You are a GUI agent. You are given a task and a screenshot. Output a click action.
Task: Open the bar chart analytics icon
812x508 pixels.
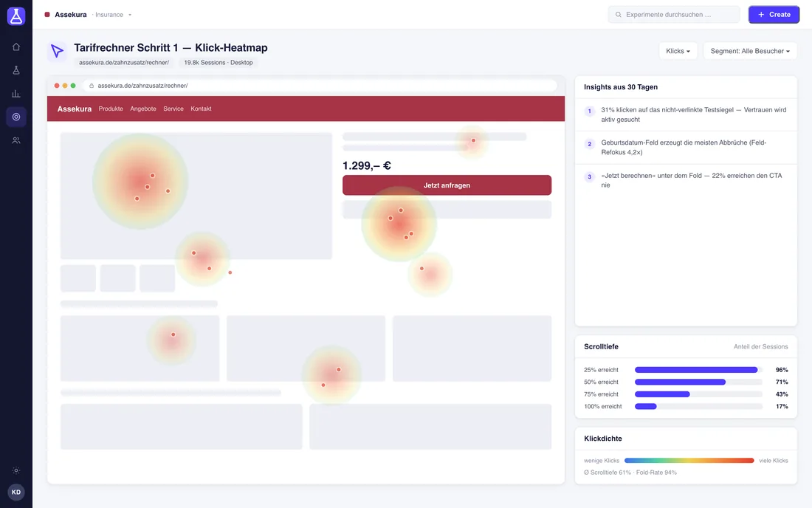click(16, 94)
